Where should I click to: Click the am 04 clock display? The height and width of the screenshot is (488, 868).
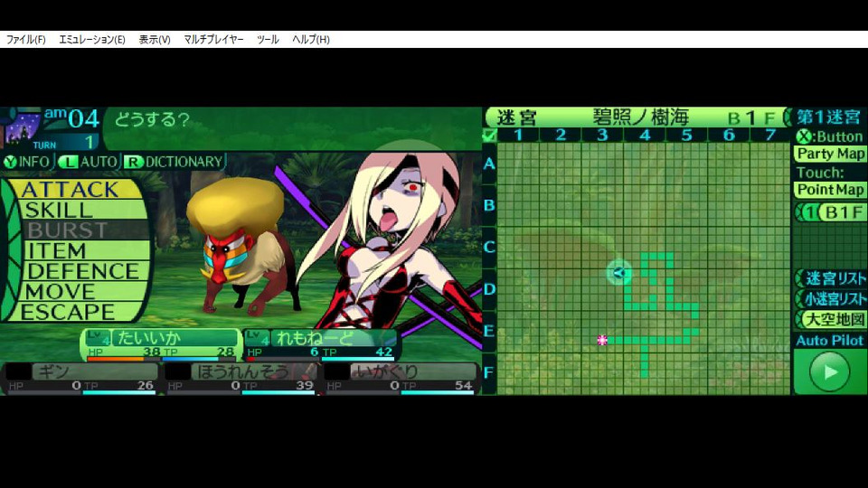point(72,118)
